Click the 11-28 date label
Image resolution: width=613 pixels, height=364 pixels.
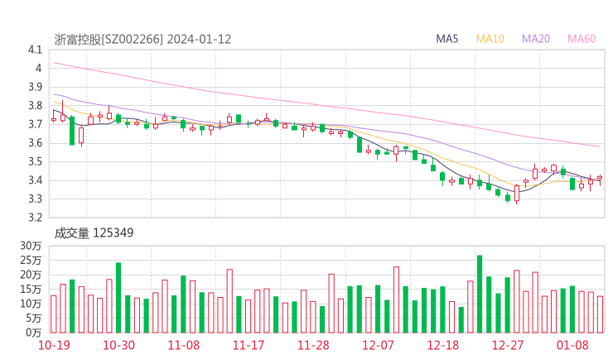(x=313, y=345)
